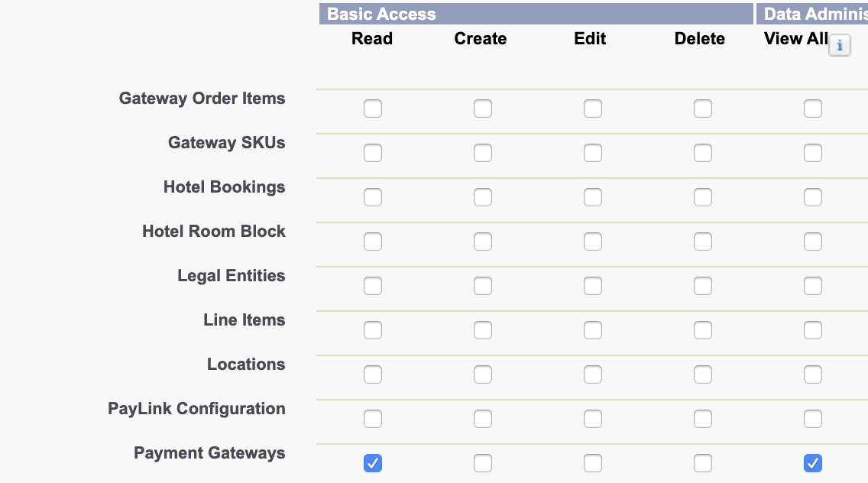Check Delete permission for Line Items
This screenshot has width=868, height=483.
click(703, 330)
